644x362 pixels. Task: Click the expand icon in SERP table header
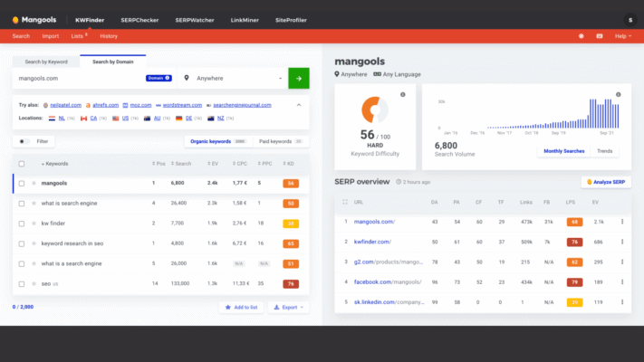tap(345, 202)
